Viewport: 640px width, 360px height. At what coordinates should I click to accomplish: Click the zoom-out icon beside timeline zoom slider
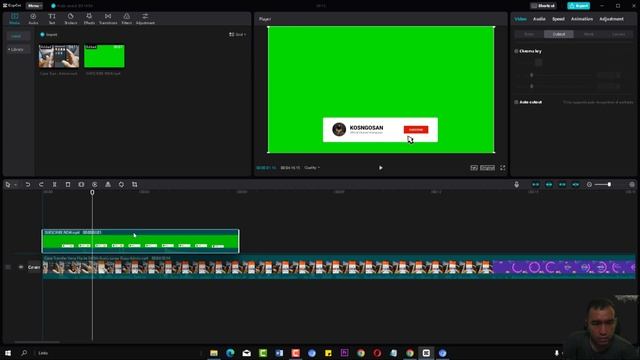[x=589, y=184]
